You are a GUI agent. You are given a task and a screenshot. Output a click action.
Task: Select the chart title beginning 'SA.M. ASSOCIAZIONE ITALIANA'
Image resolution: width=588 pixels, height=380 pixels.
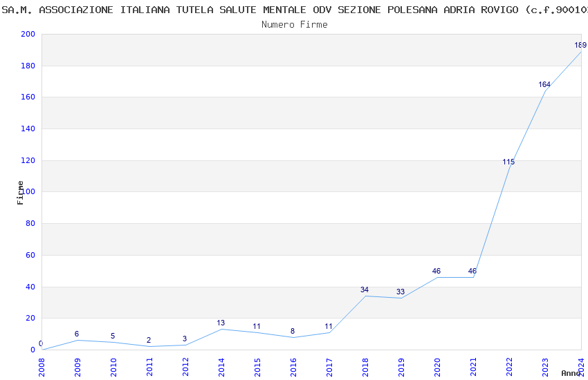(x=294, y=10)
